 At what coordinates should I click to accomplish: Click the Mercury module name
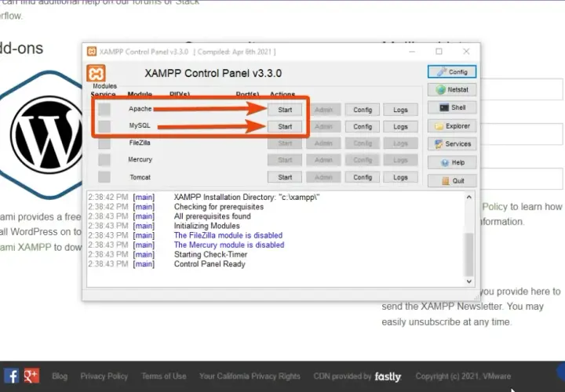click(x=140, y=159)
